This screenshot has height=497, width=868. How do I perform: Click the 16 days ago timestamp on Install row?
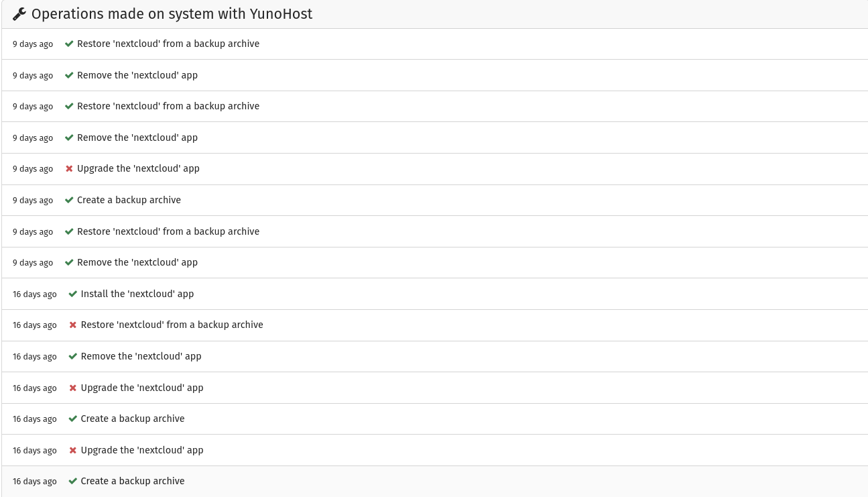point(35,294)
